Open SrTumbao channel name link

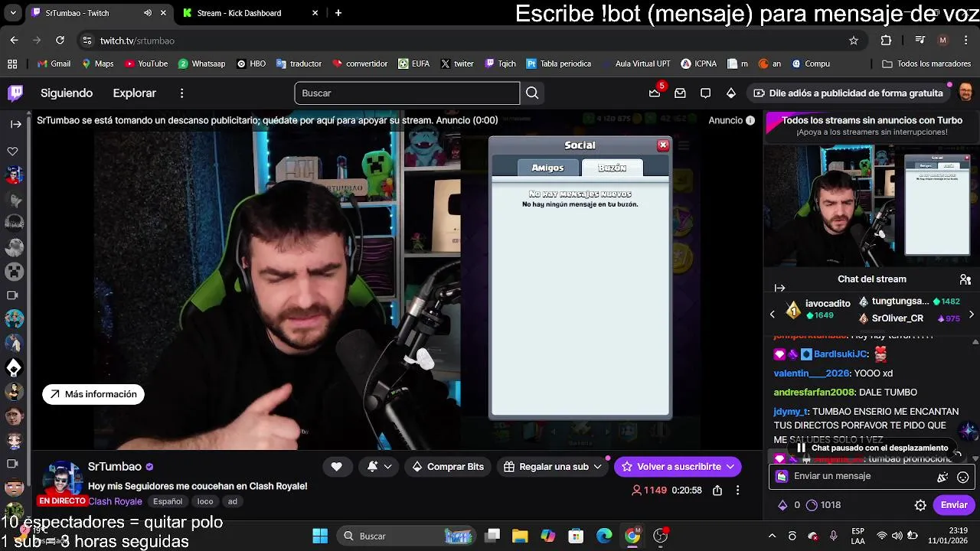point(115,467)
